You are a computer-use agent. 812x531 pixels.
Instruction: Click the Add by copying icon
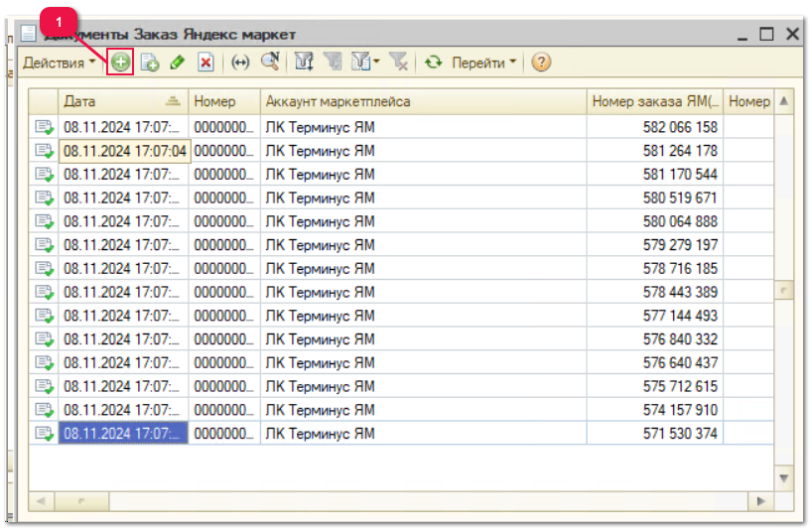[150, 63]
